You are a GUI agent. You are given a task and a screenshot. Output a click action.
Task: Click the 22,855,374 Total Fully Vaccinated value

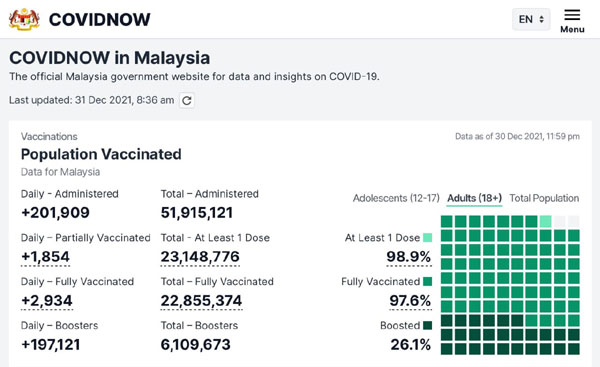tap(201, 301)
